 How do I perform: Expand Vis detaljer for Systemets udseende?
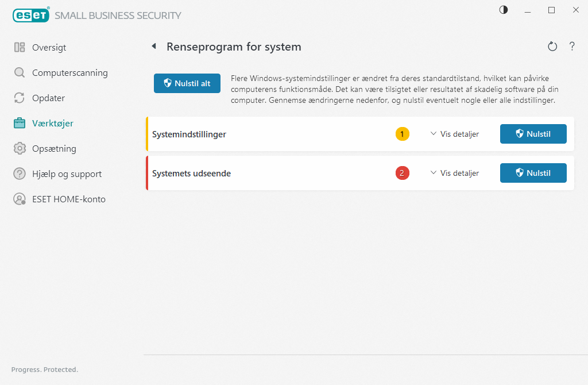(454, 173)
